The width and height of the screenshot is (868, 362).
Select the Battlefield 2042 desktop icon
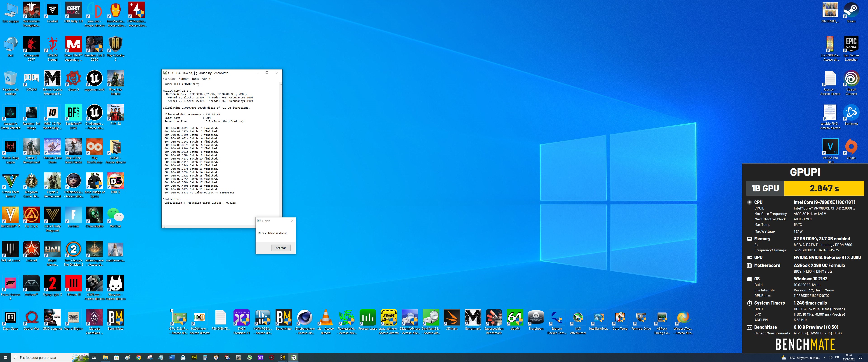(73, 117)
